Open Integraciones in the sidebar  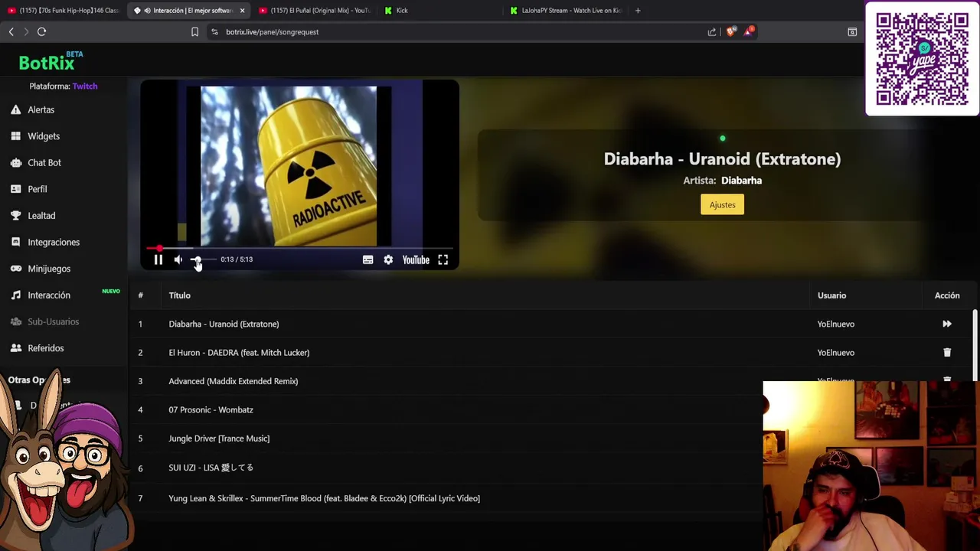click(x=54, y=242)
